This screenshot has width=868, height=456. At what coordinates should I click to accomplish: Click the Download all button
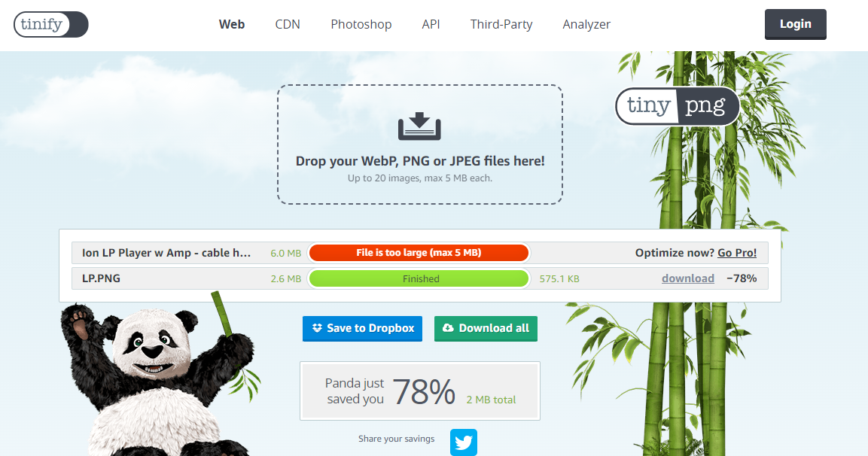486,328
